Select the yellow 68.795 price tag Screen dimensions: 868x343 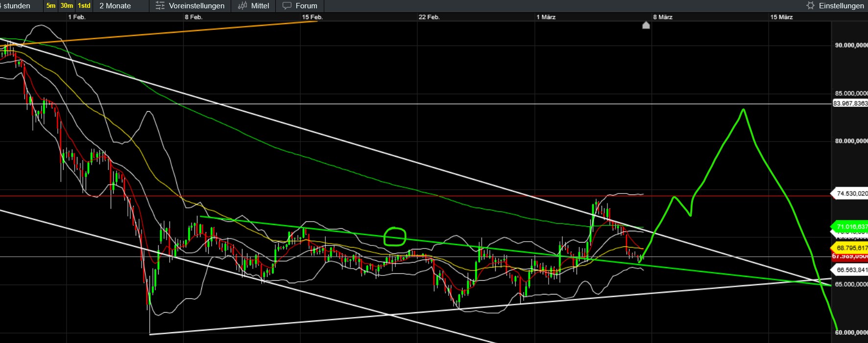click(851, 248)
